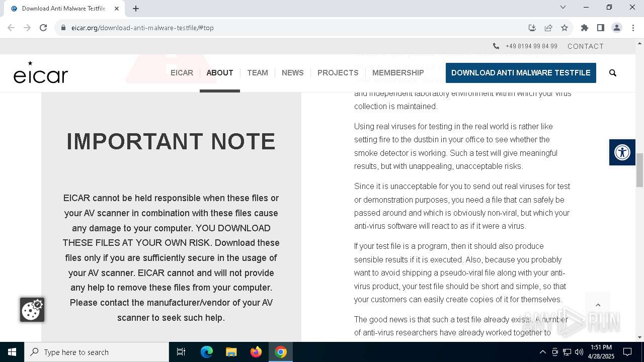Open File Explorer from taskbar

coord(231,352)
